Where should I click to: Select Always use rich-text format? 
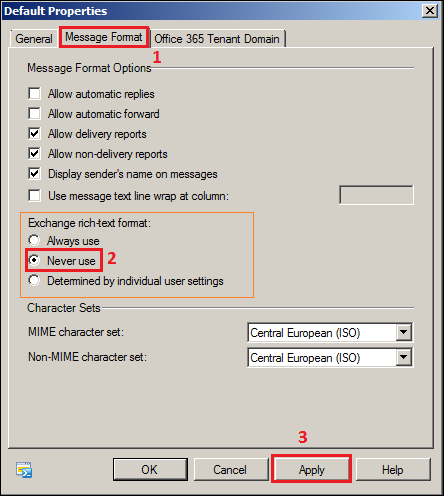tap(34, 240)
